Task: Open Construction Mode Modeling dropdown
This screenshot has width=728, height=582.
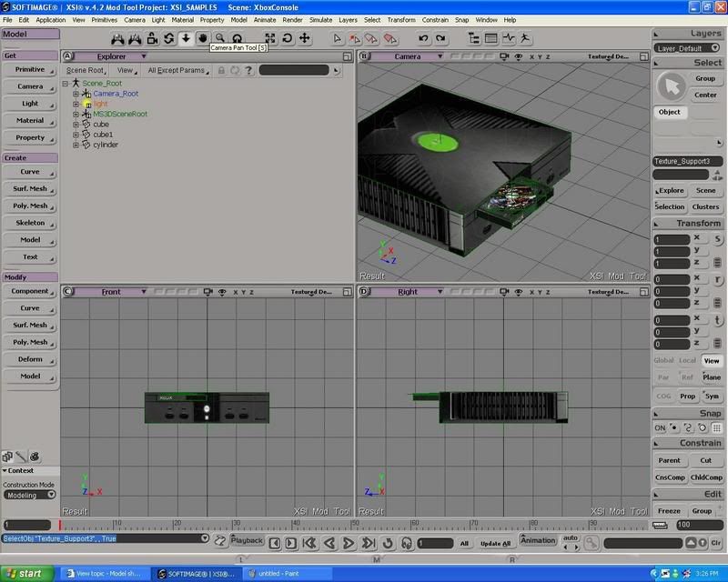Action: (x=30, y=496)
